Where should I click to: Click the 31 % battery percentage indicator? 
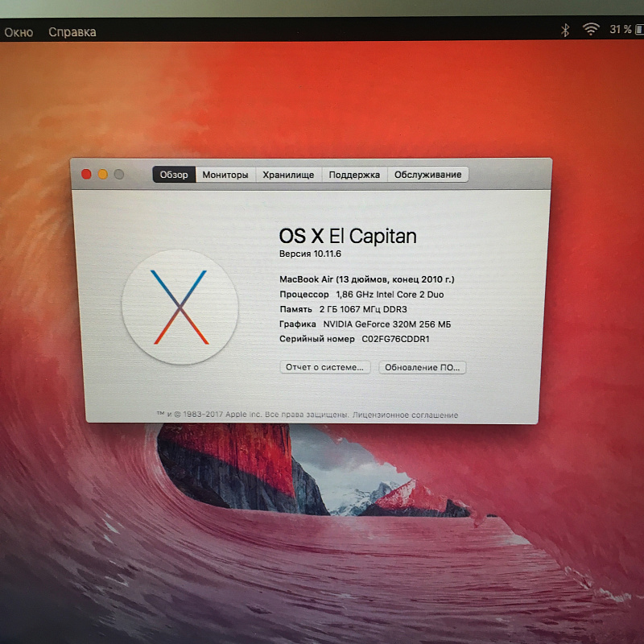pos(620,30)
